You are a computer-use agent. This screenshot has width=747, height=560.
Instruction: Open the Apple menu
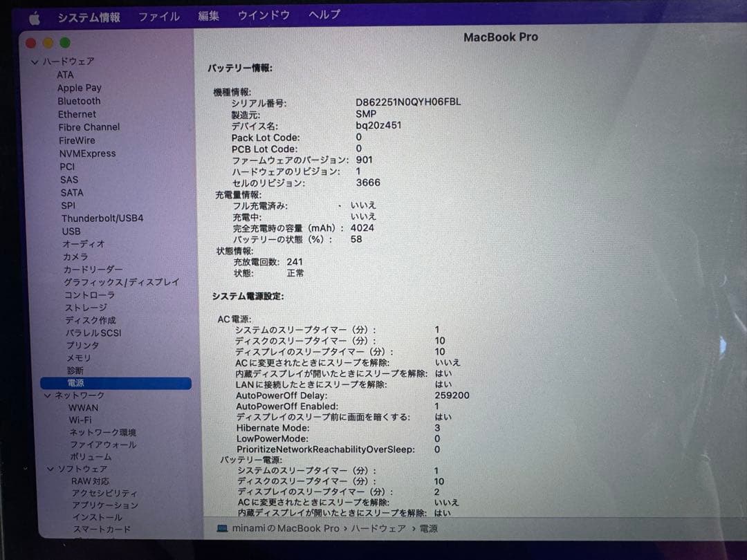pos(35,19)
